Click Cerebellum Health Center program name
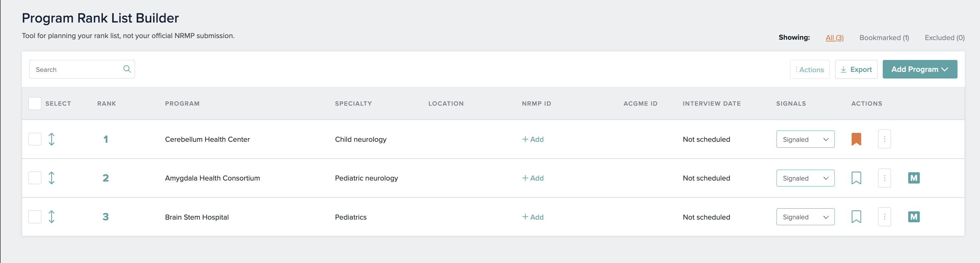Viewport: 980px width, 263px height. pos(207,139)
